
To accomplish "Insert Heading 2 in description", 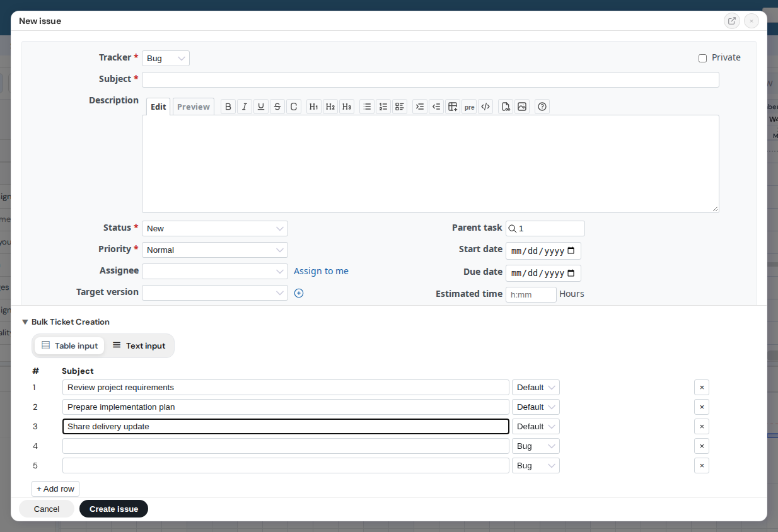I will click(330, 107).
